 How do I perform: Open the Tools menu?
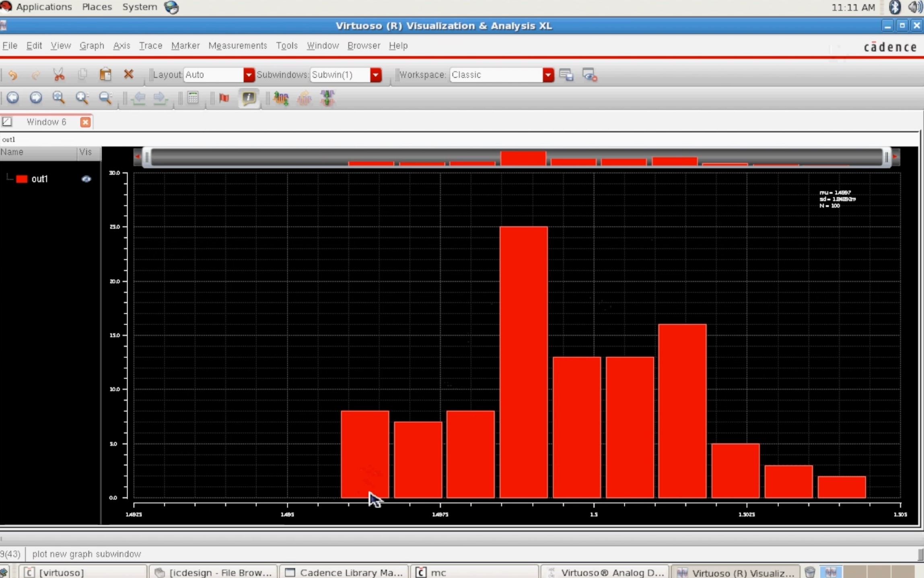point(287,45)
